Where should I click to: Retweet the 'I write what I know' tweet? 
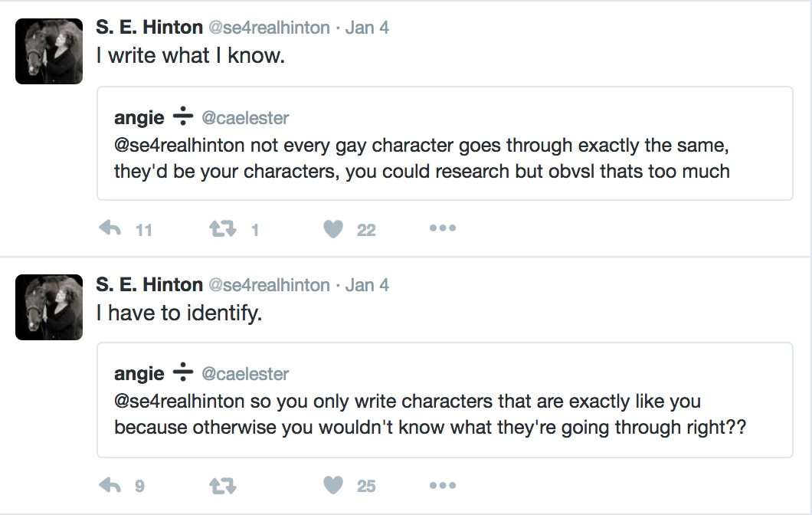tap(222, 229)
